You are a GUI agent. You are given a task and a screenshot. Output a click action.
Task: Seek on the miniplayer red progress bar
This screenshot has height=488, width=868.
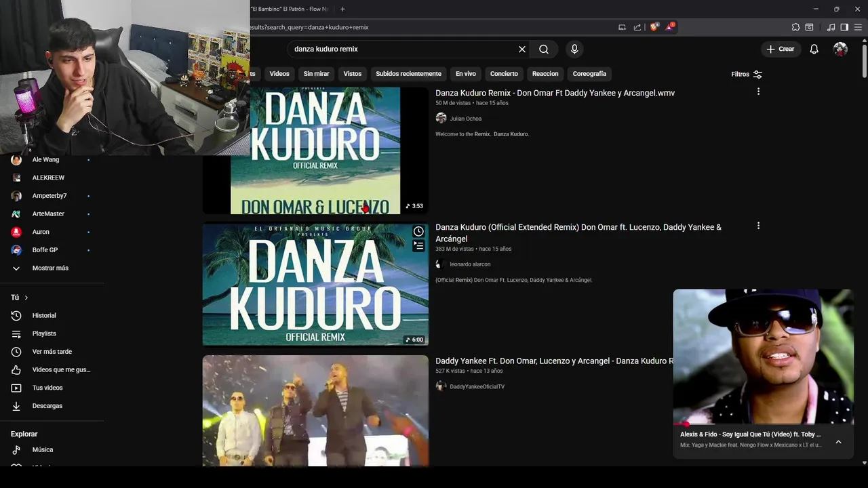pyautogui.click(x=763, y=424)
